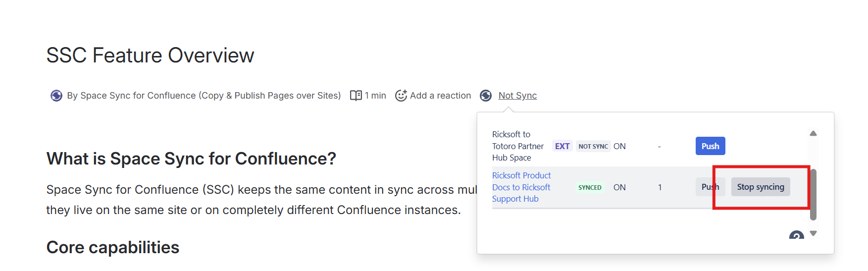Click the 1 min read time text

tap(375, 96)
